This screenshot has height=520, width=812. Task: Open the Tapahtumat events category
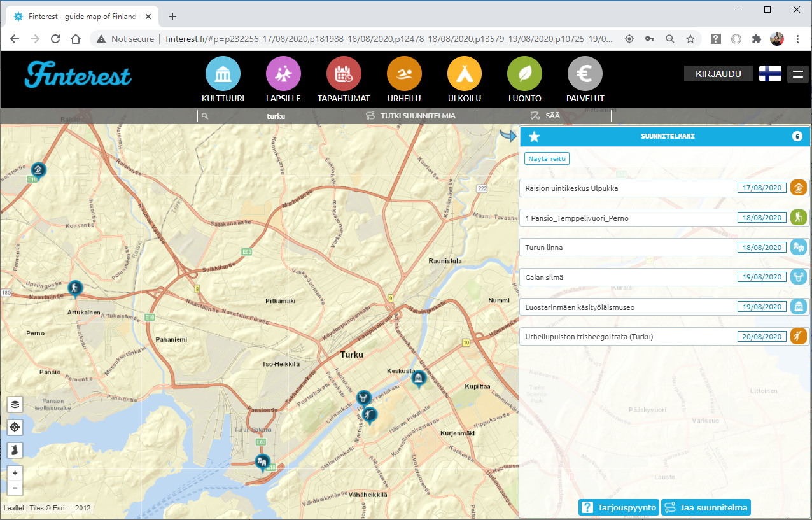pyautogui.click(x=344, y=74)
